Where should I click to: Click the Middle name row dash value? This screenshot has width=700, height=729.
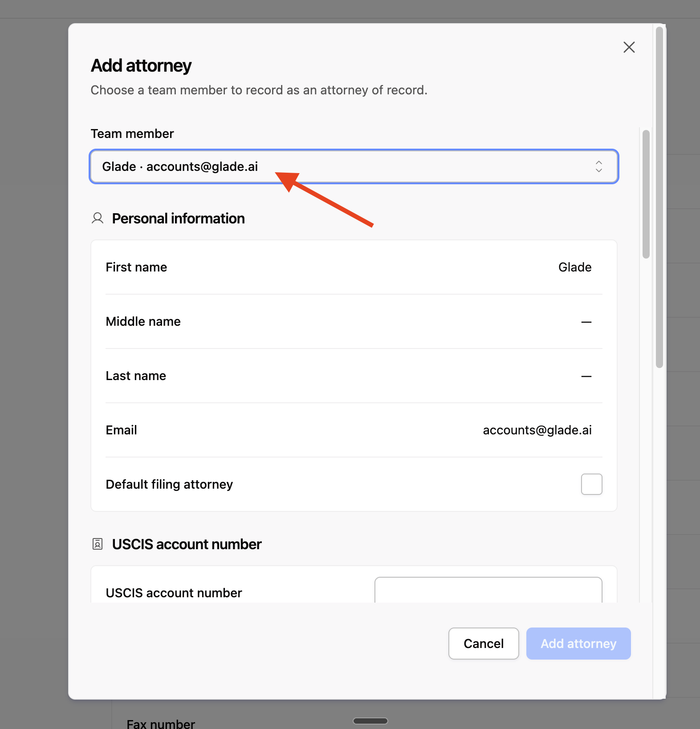tap(586, 322)
